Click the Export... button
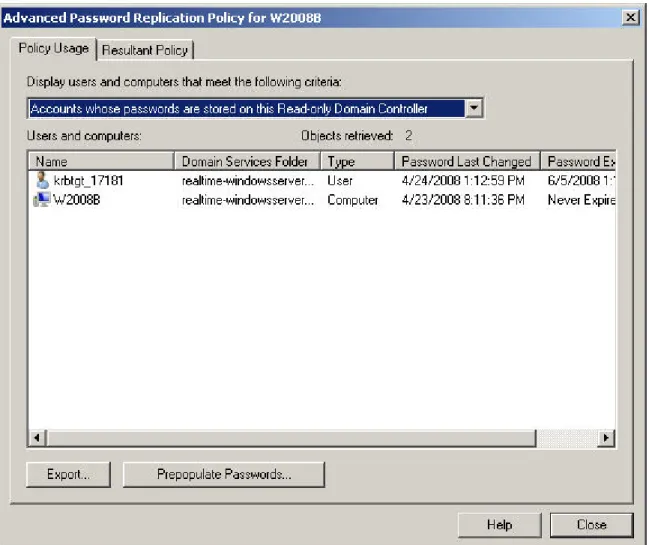Screen dimensions: 649x545 coord(68,474)
